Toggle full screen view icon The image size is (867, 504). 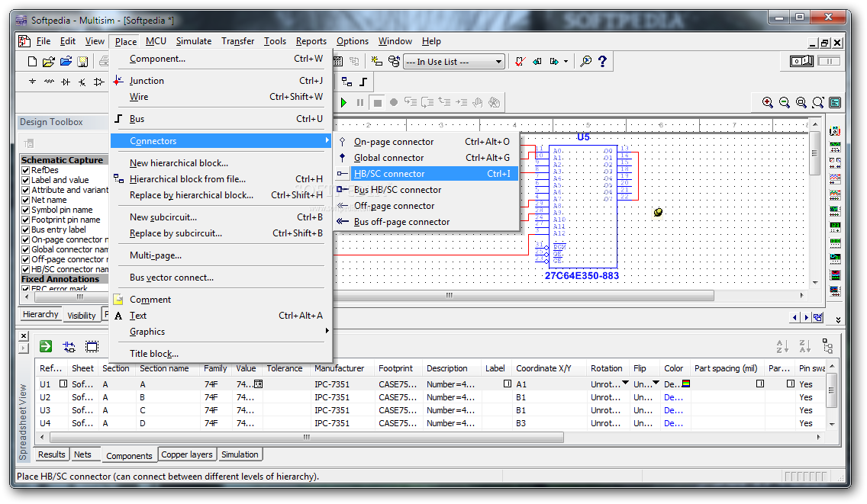point(835,102)
